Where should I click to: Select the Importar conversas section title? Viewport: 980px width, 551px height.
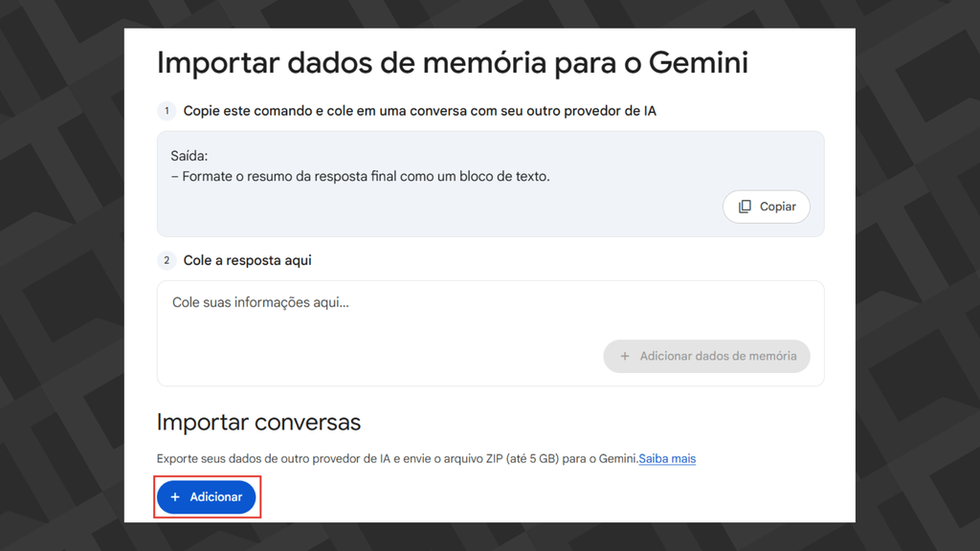[x=258, y=422]
